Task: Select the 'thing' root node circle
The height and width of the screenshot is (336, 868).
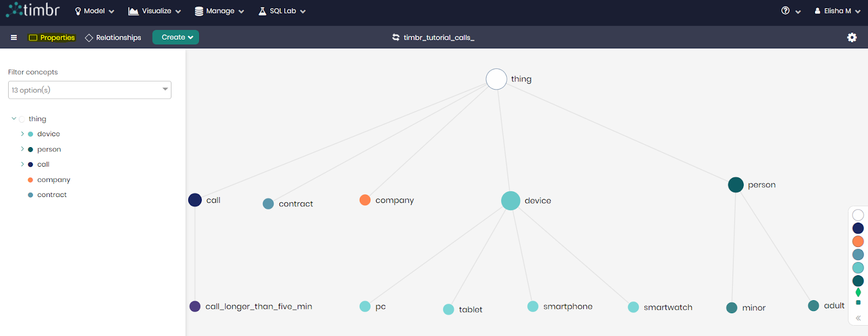Action: pyautogui.click(x=496, y=79)
